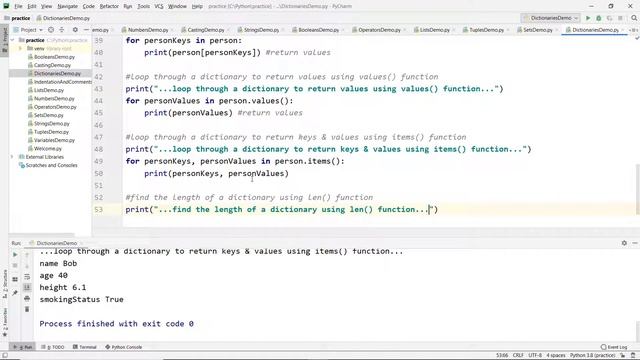Hide the Project panel with the minus icon
The height and width of the screenshot is (360, 640).
click(86, 30)
